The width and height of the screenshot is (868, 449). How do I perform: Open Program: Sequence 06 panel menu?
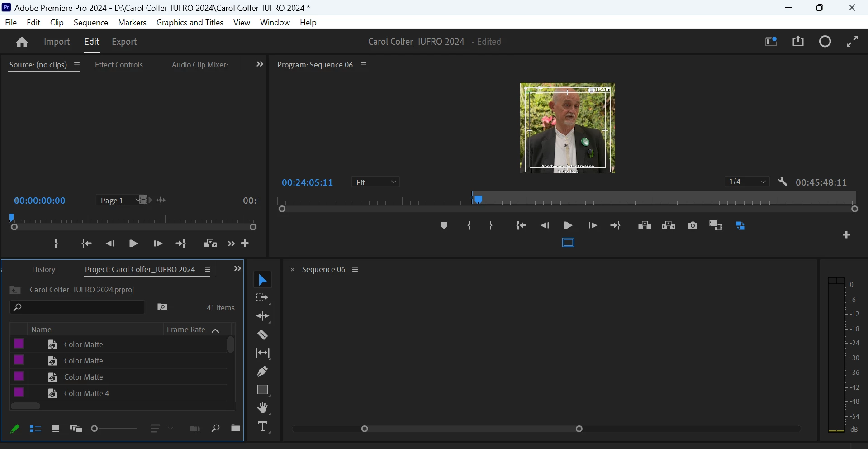[x=364, y=65]
